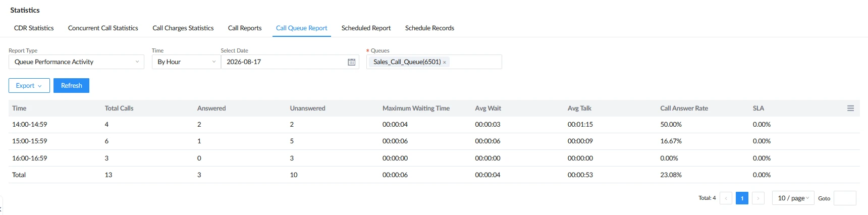Screen dimensions: 868x215
Task: Click the Avg Wait column header
Action: coord(488,109)
